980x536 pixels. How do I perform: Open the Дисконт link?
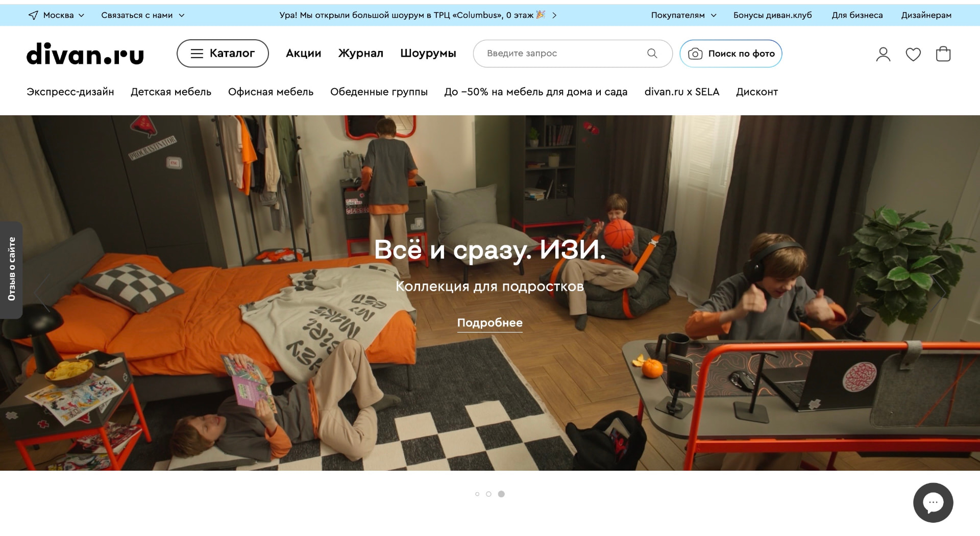click(757, 92)
